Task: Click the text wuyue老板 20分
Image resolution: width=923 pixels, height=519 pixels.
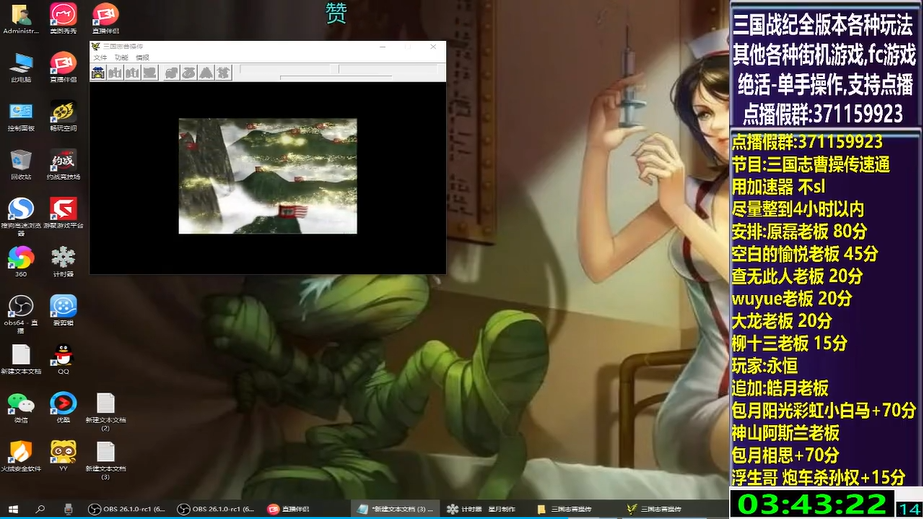Action: (x=791, y=298)
